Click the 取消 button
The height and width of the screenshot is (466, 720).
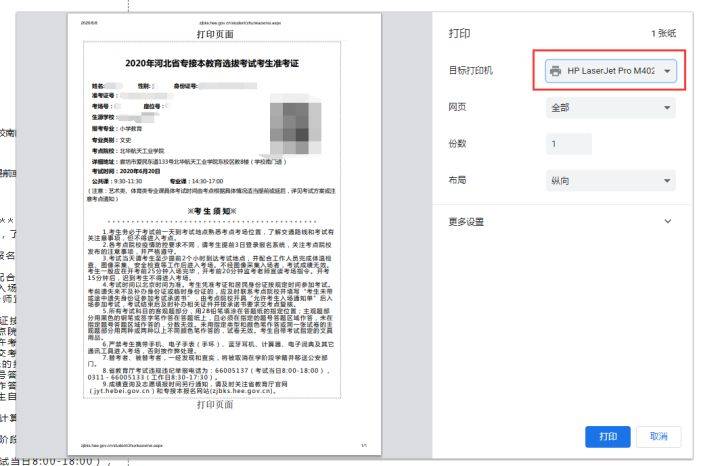click(x=658, y=436)
